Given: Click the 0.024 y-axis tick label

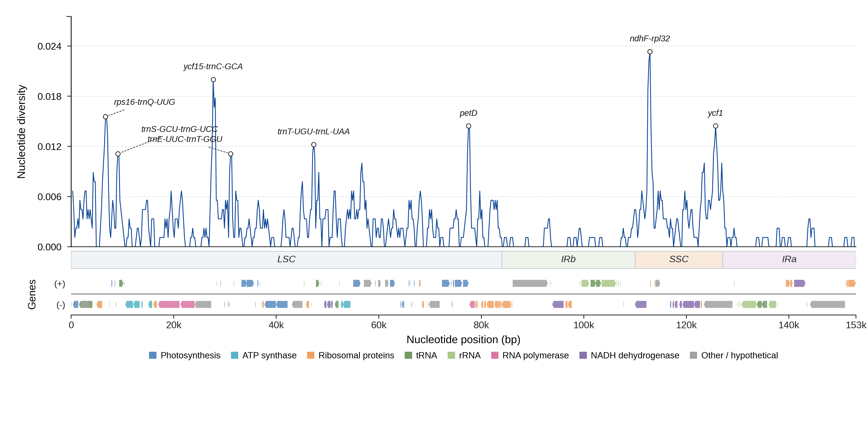Looking at the screenshot, I should (50, 47).
